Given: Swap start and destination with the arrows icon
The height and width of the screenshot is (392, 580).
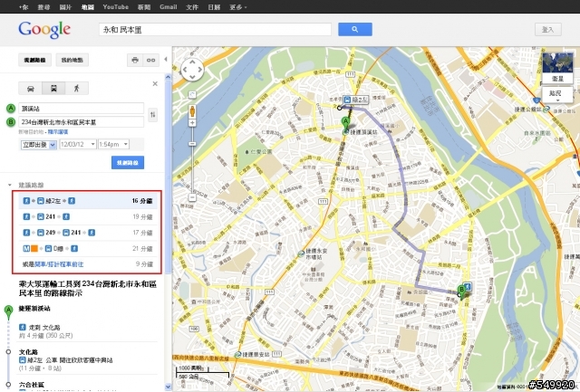Looking at the screenshot, I should coord(153,115).
